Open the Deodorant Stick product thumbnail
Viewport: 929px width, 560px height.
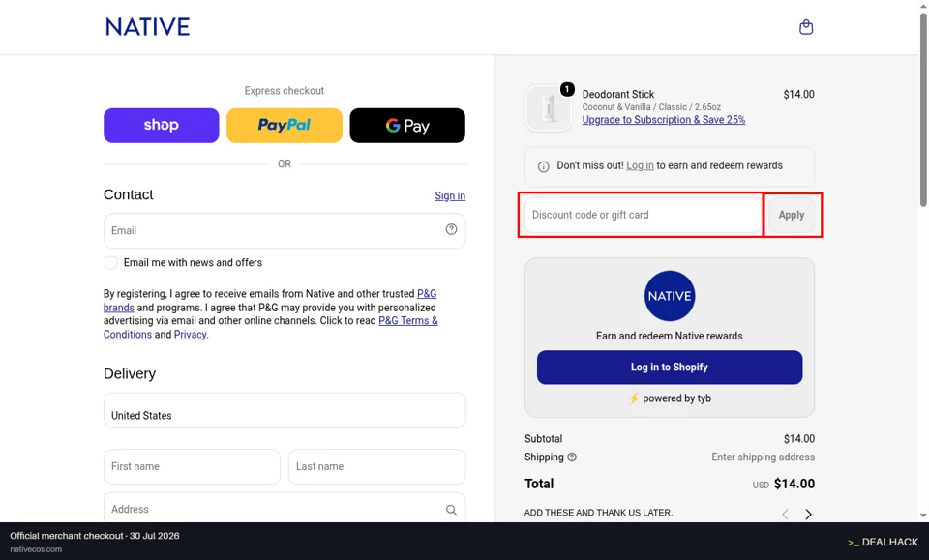point(548,108)
